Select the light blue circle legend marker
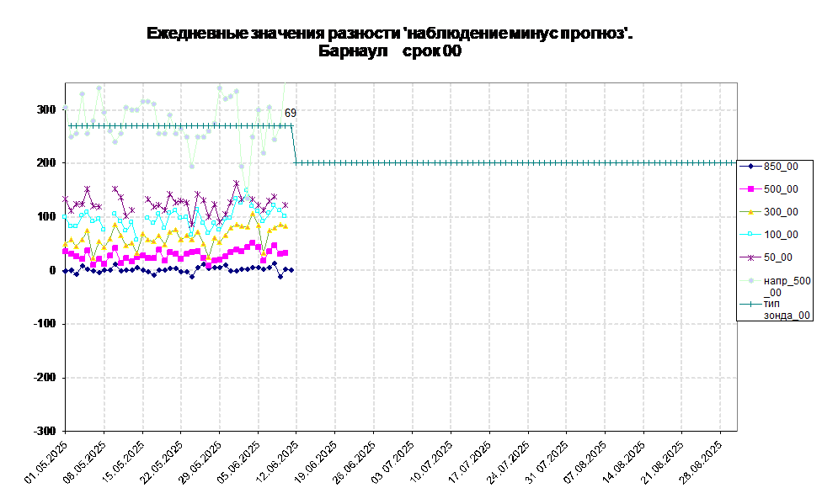The width and height of the screenshot is (822, 504). point(750,280)
